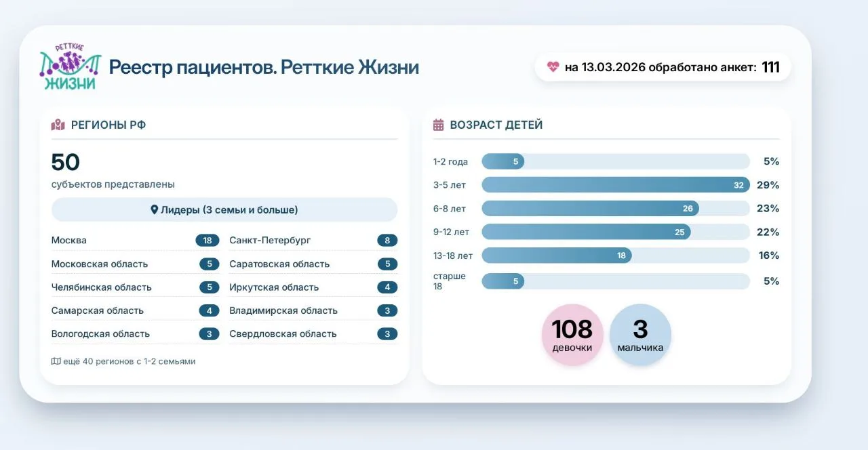Click the text на 13.03.2026 обработано анкет
The height and width of the screenshot is (450, 868).
coord(660,67)
